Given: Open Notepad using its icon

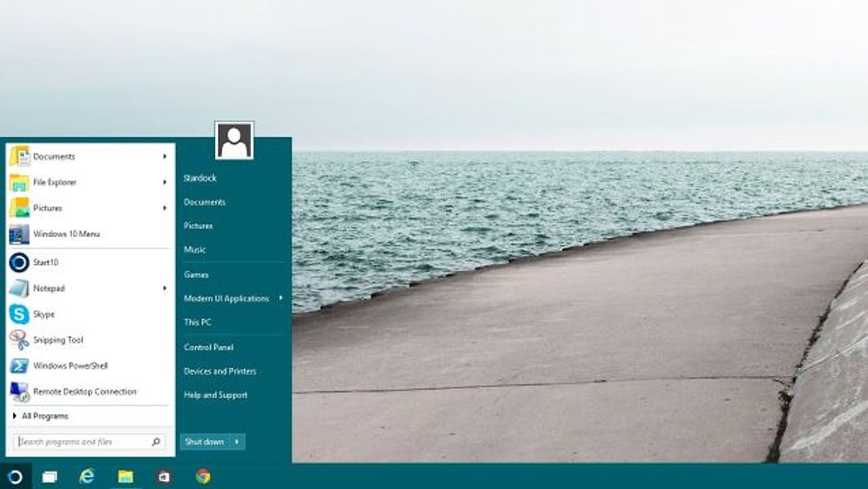Looking at the screenshot, I should 19,288.
